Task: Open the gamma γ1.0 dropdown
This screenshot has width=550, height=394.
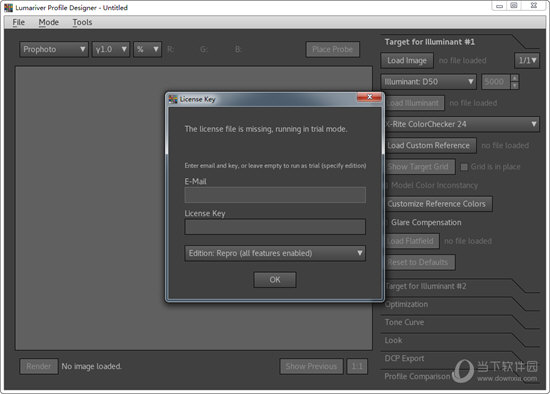Action: [x=111, y=49]
